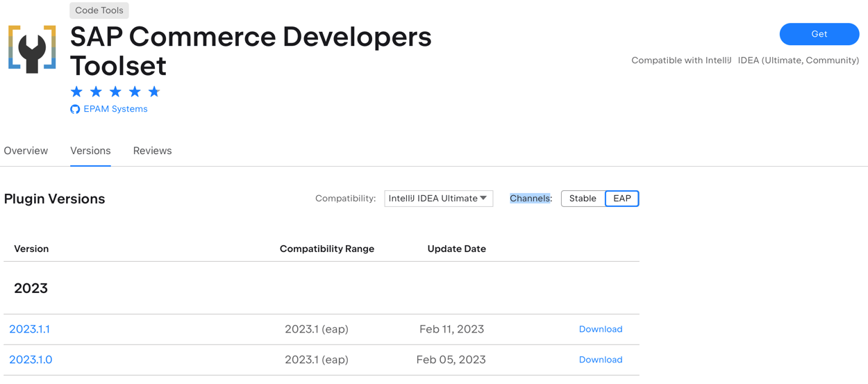Click the Feb 11, 2023 date cell
The height and width of the screenshot is (384, 868).
click(x=452, y=329)
